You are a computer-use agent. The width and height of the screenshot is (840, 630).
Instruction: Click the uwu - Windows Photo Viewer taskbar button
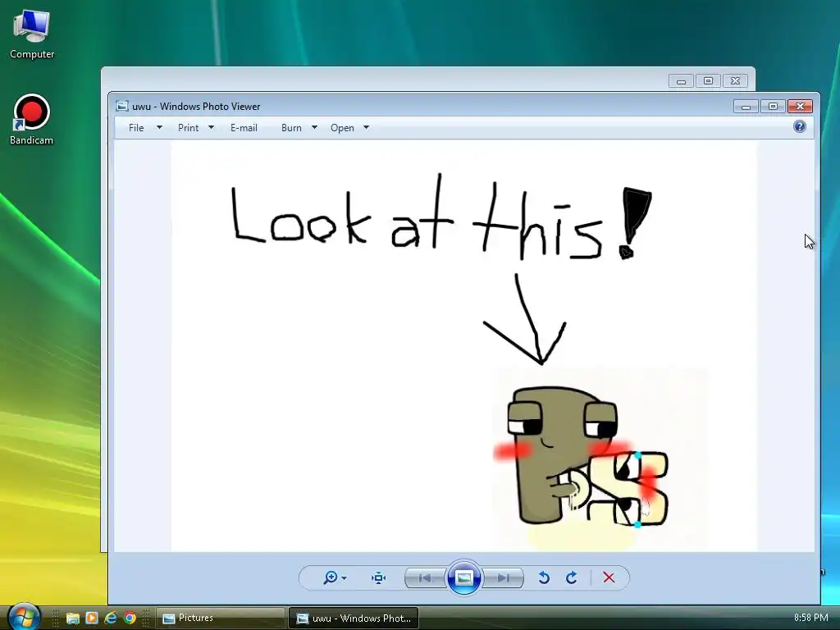click(x=354, y=619)
